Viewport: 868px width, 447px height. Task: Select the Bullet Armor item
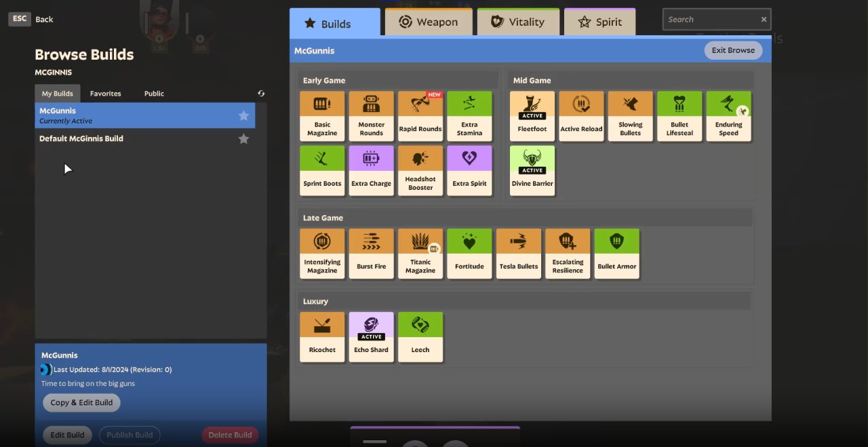click(x=616, y=254)
